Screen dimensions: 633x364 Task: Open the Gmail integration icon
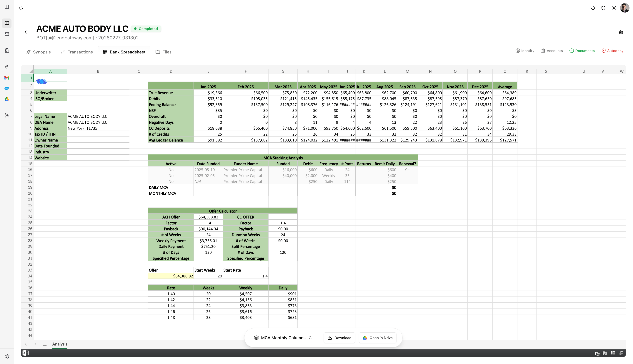[7, 78]
